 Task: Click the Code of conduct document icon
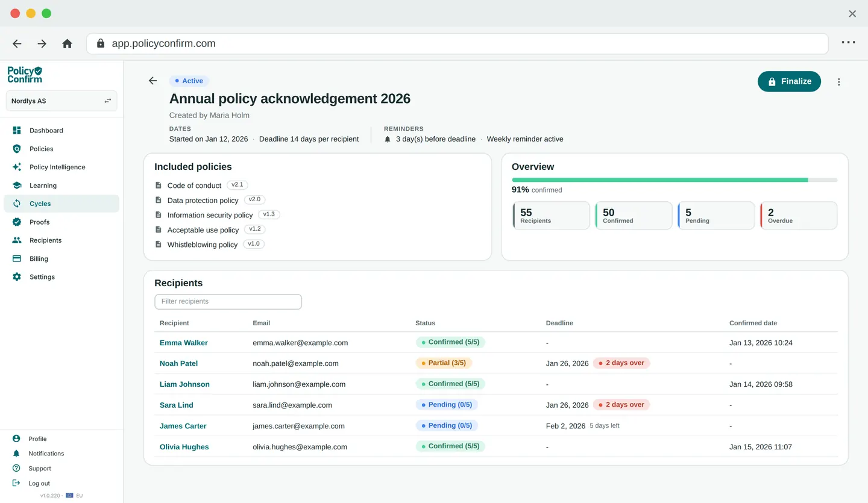coord(159,186)
